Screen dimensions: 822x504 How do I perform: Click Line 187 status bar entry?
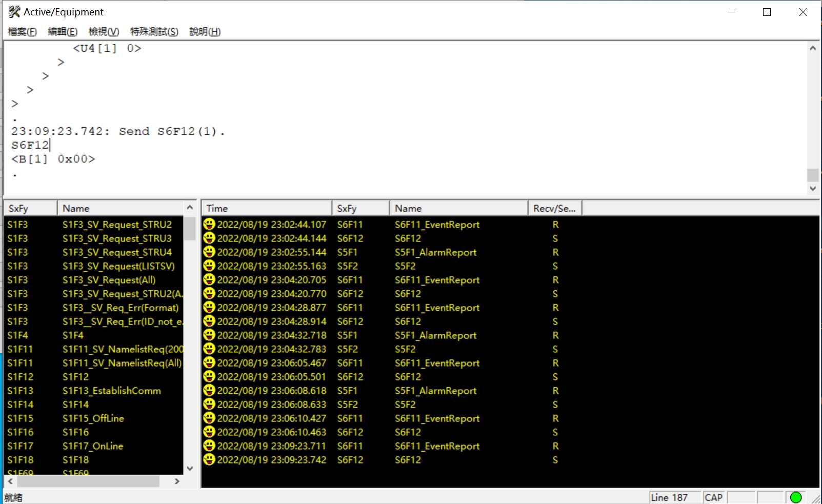point(674,497)
